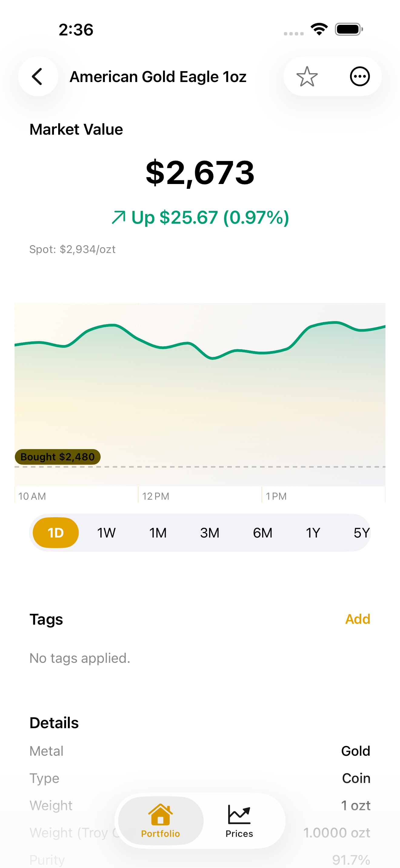The height and width of the screenshot is (868, 400).
Task: Favorite this item with the star icon
Action: 307,77
